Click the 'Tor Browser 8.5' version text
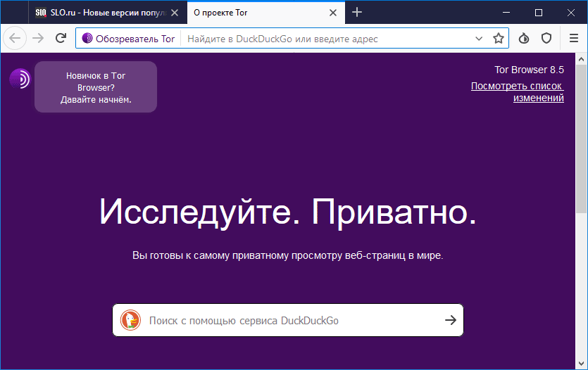The width and height of the screenshot is (588, 370). 529,70
